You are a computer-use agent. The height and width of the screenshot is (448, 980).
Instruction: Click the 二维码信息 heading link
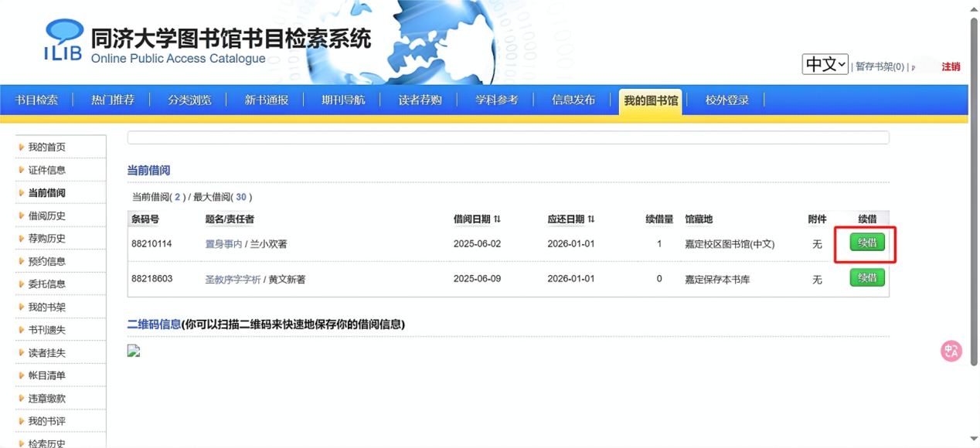pos(154,324)
